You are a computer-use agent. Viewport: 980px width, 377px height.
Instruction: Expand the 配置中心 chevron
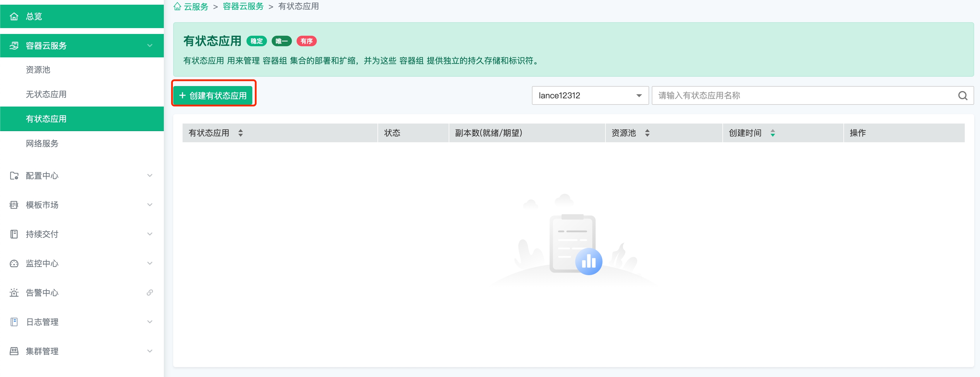tap(150, 176)
